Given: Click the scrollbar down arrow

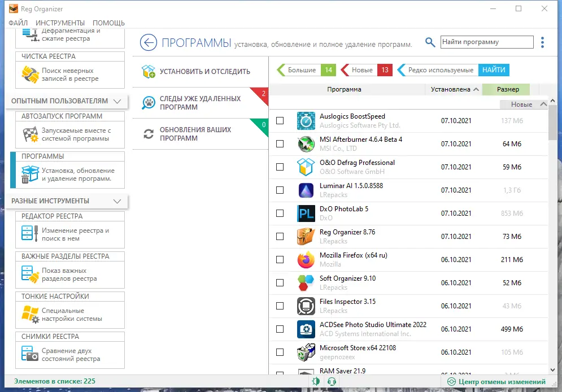Looking at the screenshot, I should pyautogui.click(x=552, y=370).
